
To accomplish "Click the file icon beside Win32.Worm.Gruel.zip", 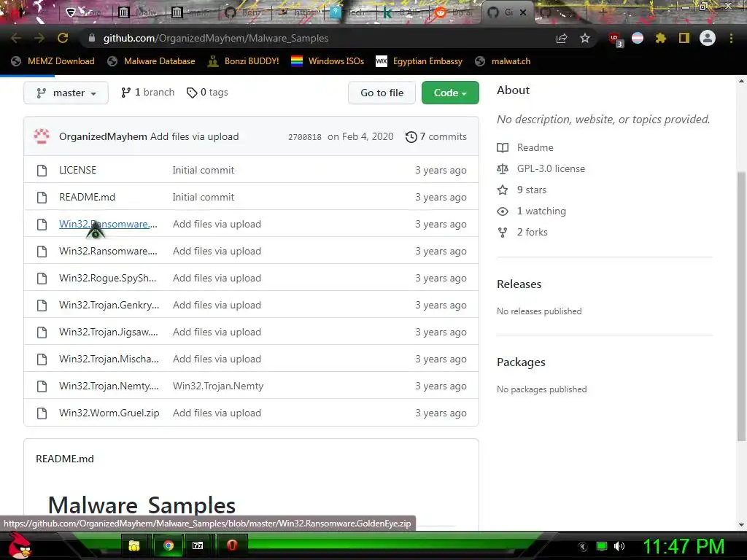I will tap(42, 413).
